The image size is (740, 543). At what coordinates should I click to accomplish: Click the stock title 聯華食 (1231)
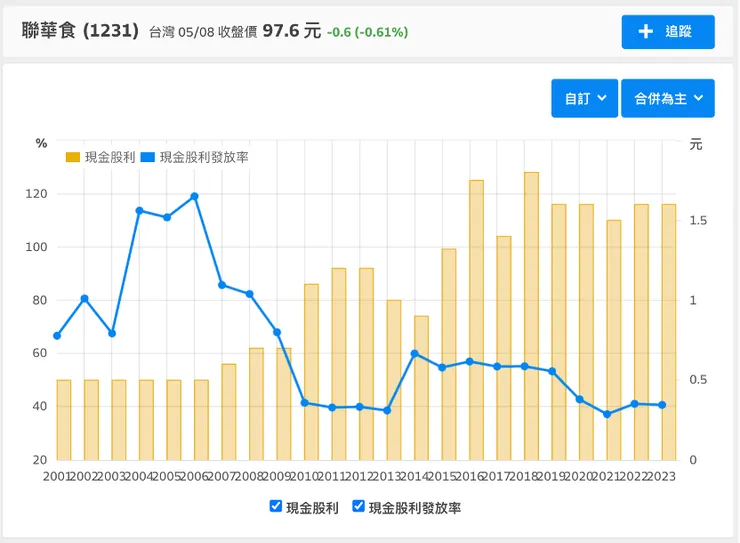click(80, 31)
